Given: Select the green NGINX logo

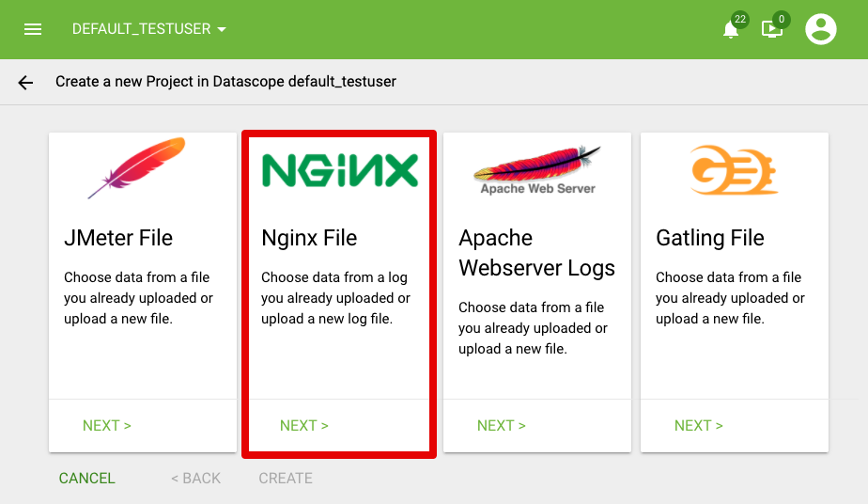Looking at the screenshot, I should pos(340,170).
